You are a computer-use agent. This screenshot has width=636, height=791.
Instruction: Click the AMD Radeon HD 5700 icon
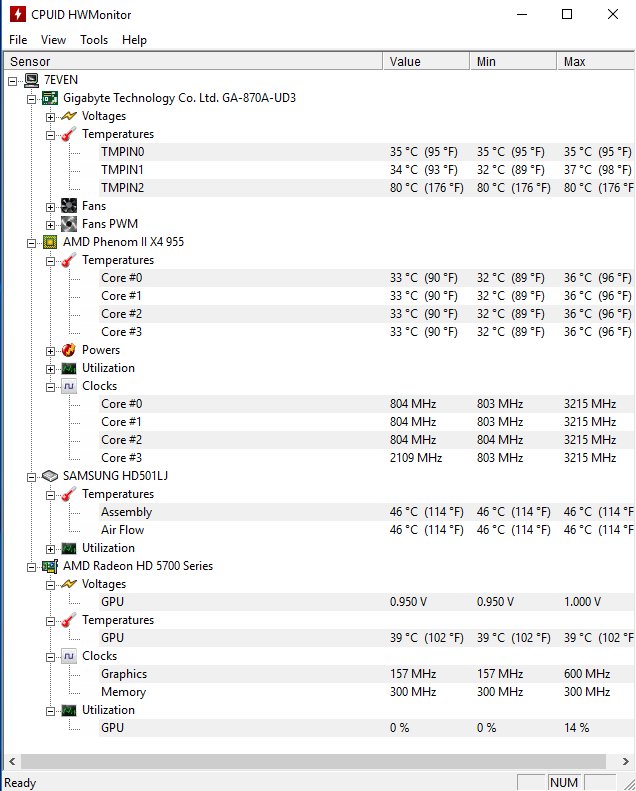50,566
